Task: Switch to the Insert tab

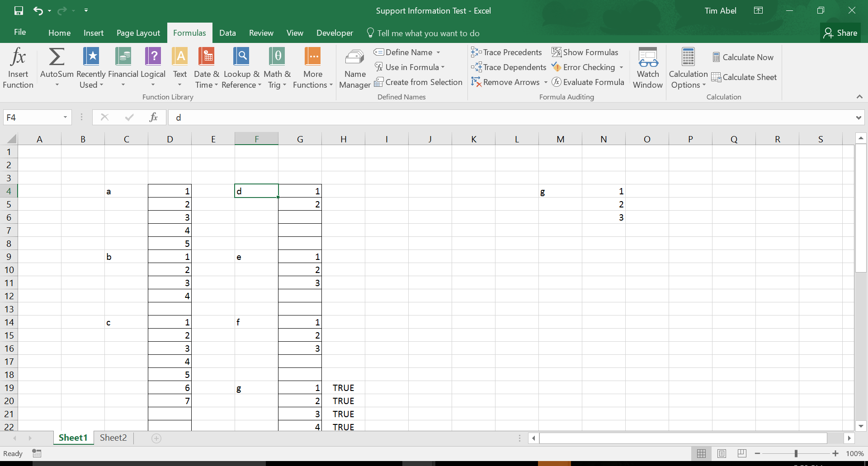Action: point(94,33)
